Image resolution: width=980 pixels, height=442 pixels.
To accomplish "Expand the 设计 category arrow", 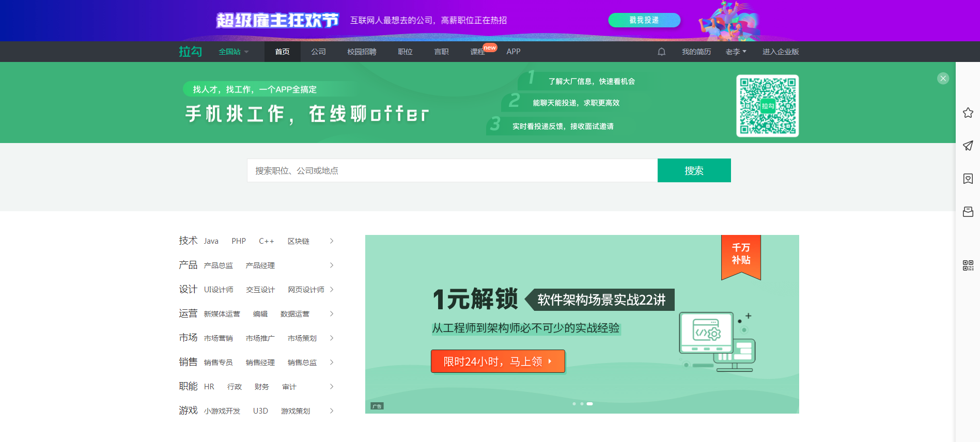I will tap(332, 290).
